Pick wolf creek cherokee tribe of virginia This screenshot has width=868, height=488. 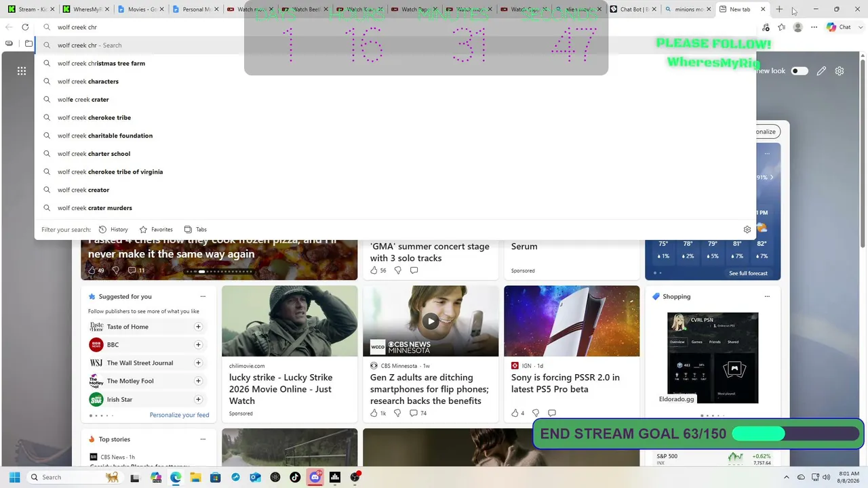395,171
